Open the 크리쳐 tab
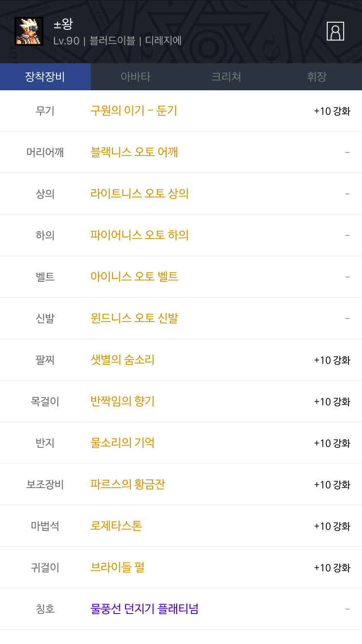Viewport: 362px width, 644px height. [226, 77]
